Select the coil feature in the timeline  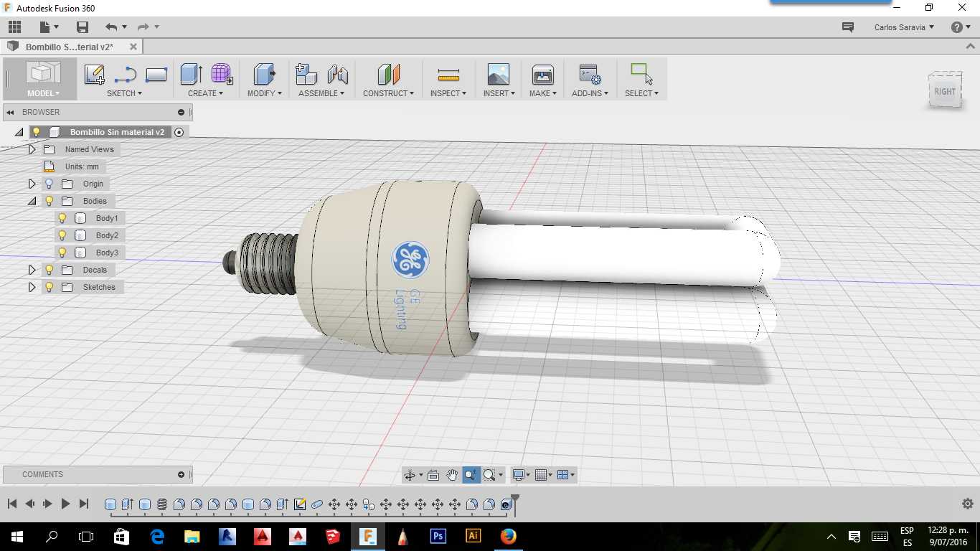coord(162,504)
